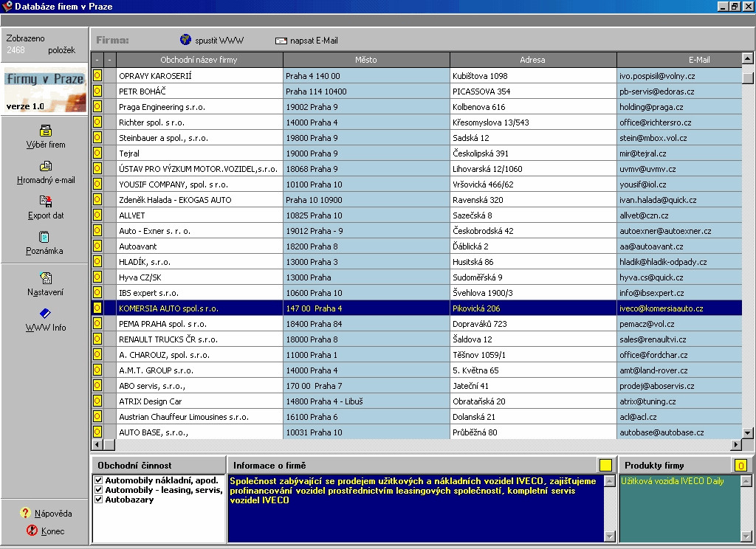Viewport: 756px width, 549px height.
Task: Click yellow marker icon for Autoavant row
Action: 97,246
